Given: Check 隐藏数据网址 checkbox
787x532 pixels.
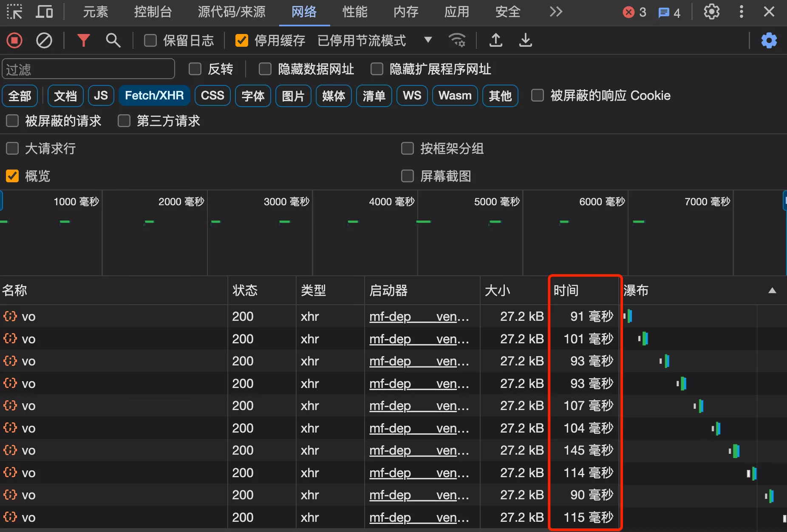Looking at the screenshot, I should pos(265,69).
